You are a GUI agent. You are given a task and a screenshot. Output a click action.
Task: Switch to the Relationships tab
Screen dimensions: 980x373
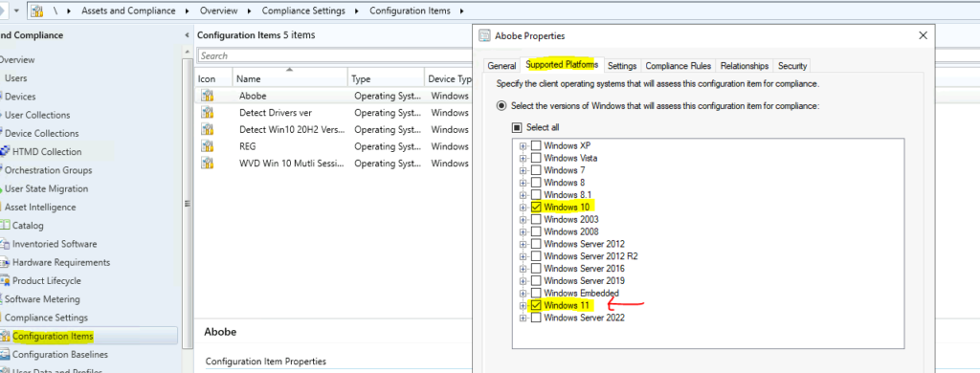point(745,66)
